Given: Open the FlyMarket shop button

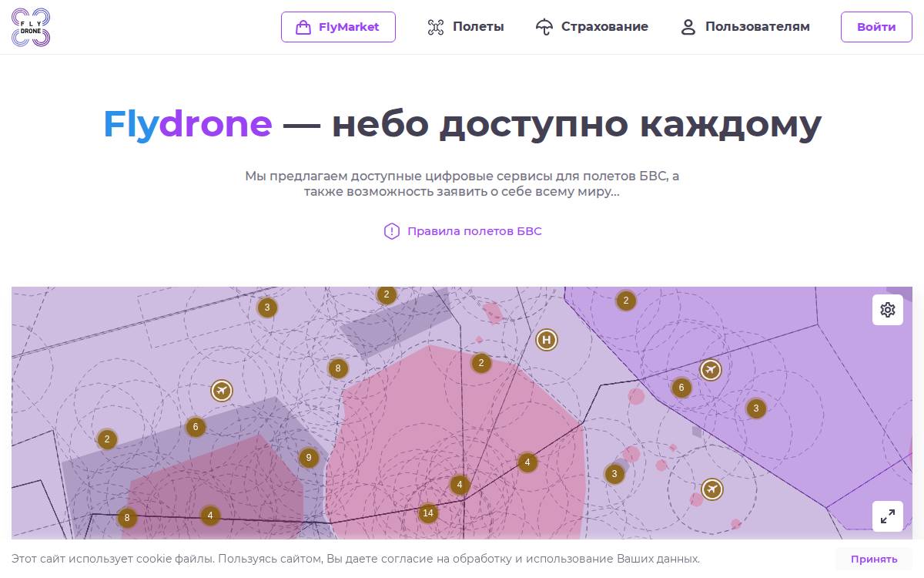Looking at the screenshot, I should [x=338, y=27].
